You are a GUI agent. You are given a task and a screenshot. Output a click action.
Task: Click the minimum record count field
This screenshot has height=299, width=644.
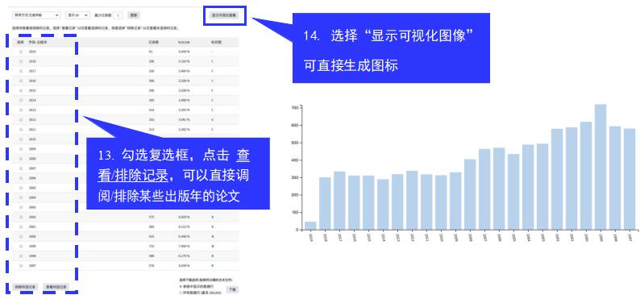pos(118,15)
